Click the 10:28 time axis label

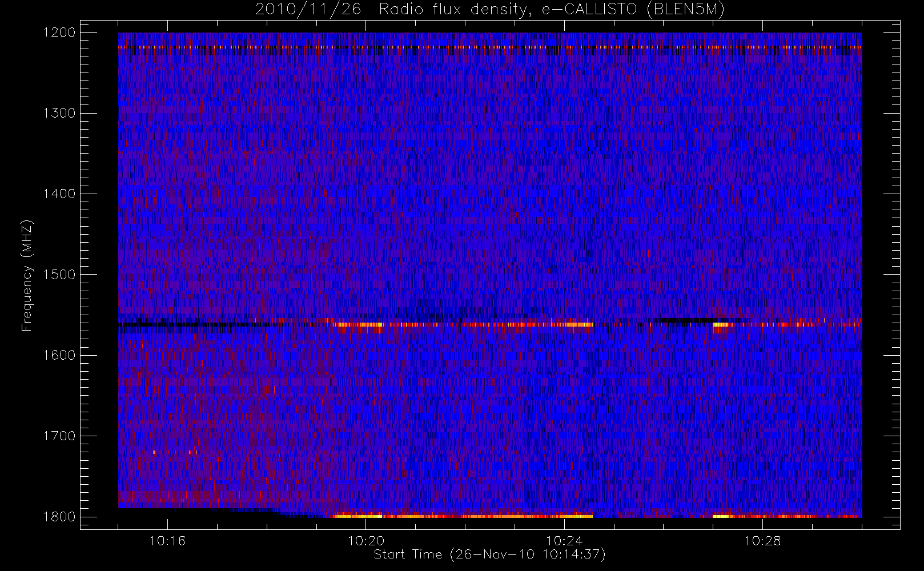762,541
